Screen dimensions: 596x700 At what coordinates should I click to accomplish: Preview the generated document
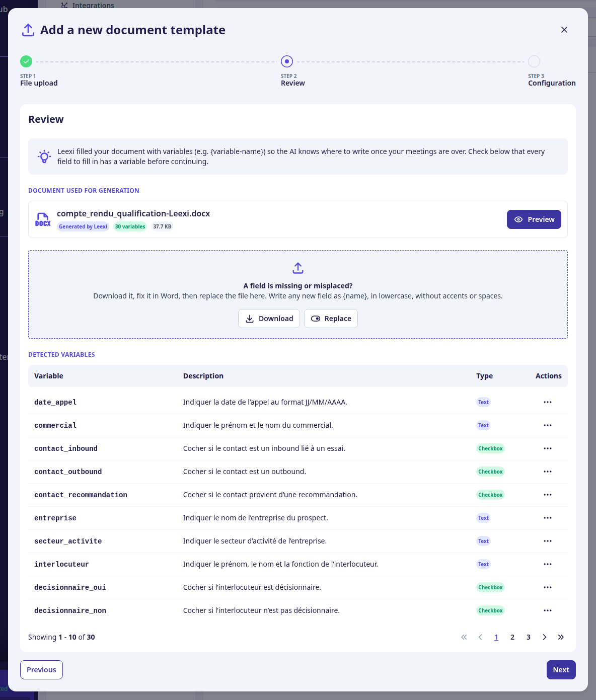[534, 219]
